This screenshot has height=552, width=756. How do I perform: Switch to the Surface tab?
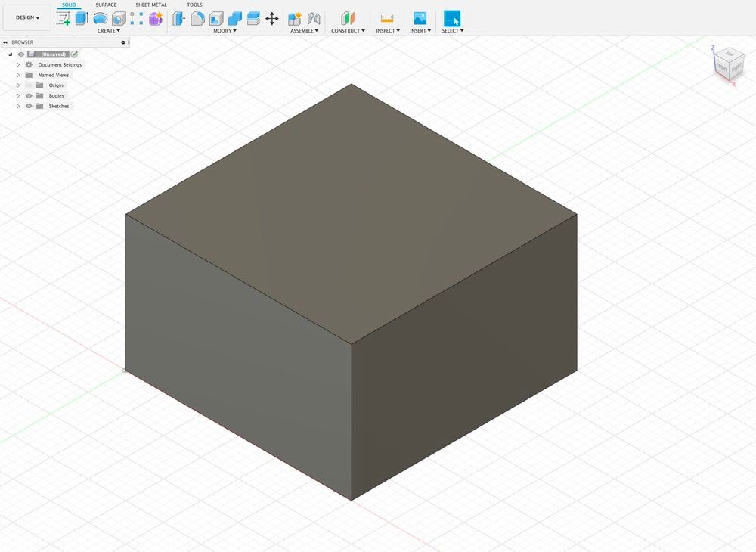[106, 5]
